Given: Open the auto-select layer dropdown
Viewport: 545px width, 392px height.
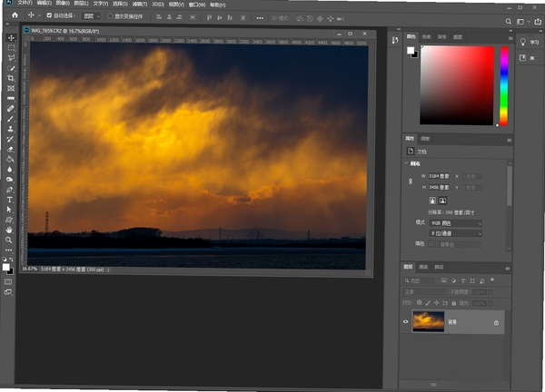Looking at the screenshot, I should click(92, 16).
